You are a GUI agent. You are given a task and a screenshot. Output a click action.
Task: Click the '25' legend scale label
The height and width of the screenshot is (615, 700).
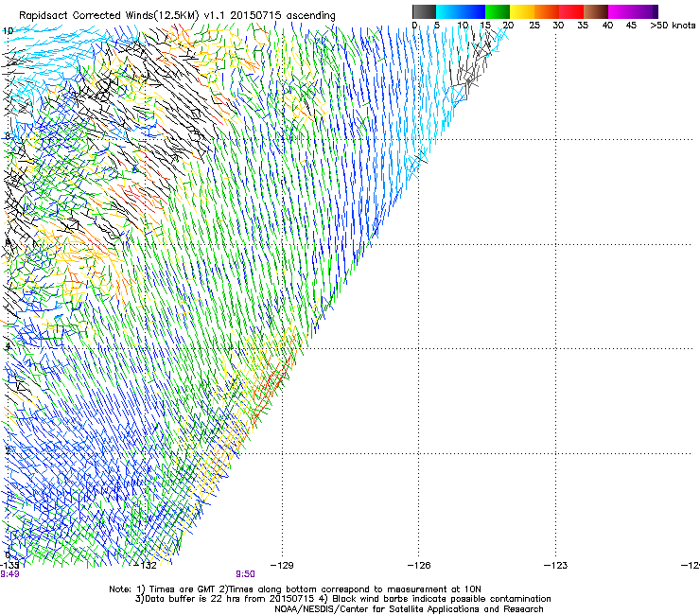(x=534, y=25)
